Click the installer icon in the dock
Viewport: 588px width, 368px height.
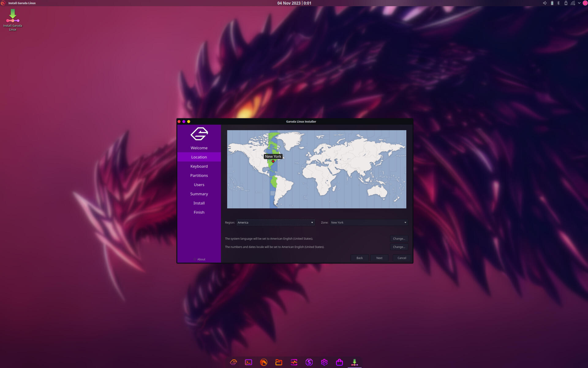click(354, 362)
